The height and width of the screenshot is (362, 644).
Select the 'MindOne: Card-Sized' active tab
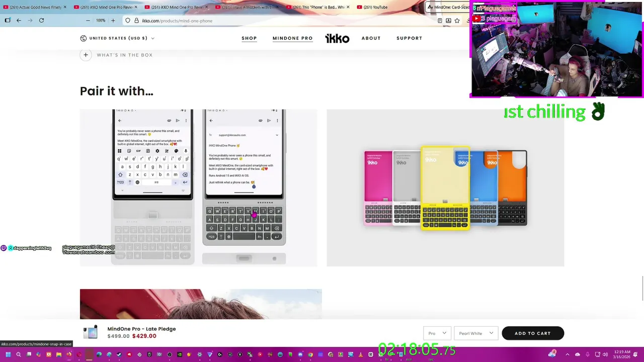coord(448,7)
